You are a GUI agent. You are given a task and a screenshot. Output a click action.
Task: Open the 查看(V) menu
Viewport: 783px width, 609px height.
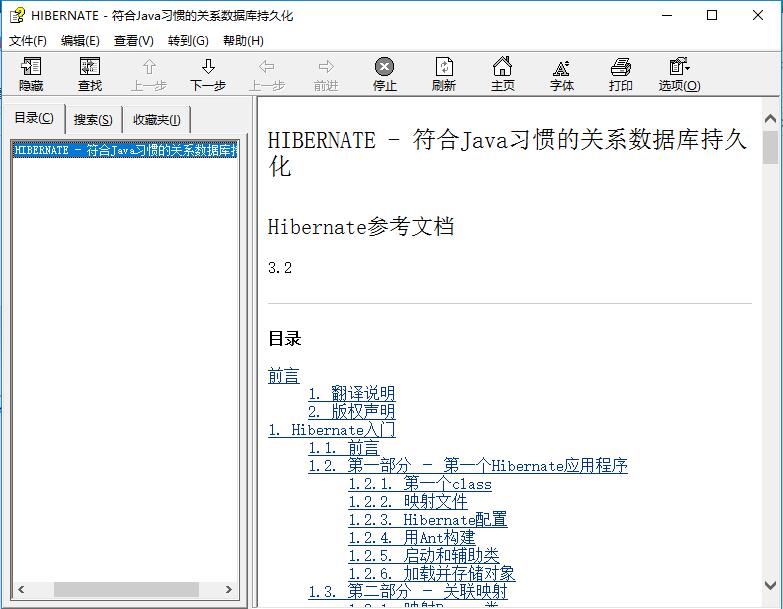[x=133, y=40]
